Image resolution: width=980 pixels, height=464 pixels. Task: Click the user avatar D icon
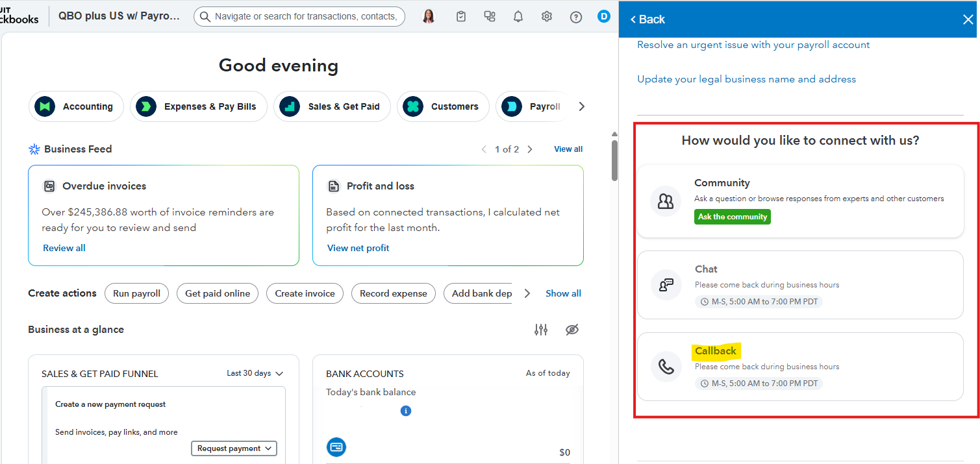click(604, 17)
